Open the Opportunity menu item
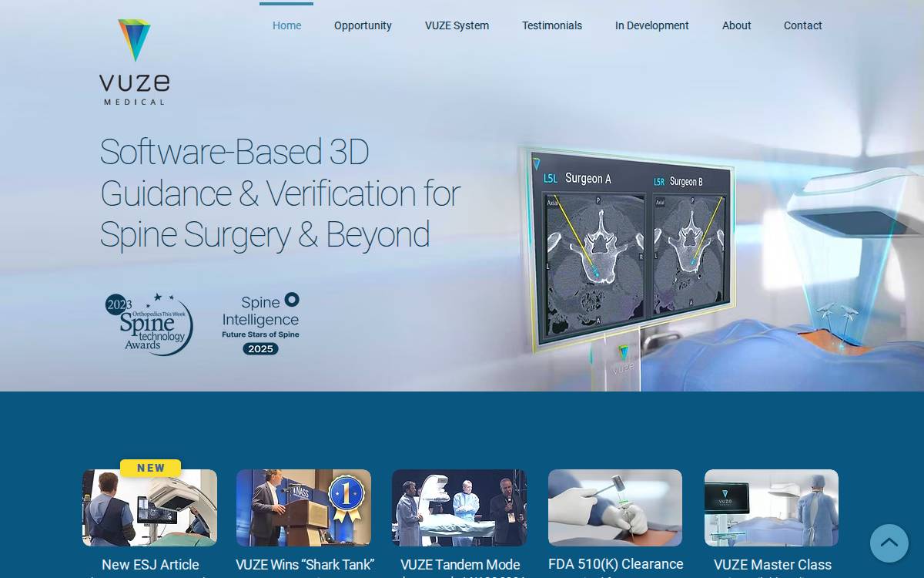 [x=363, y=25]
